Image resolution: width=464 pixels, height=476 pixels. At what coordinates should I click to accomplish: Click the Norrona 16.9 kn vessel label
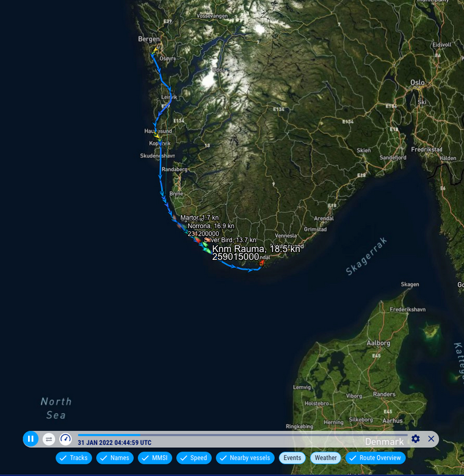[x=211, y=226]
